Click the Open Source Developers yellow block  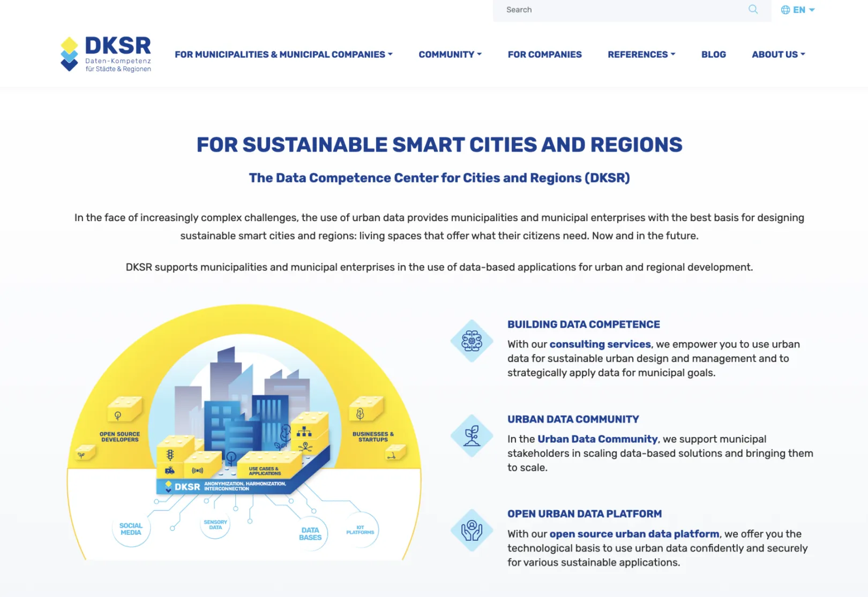[x=124, y=410]
